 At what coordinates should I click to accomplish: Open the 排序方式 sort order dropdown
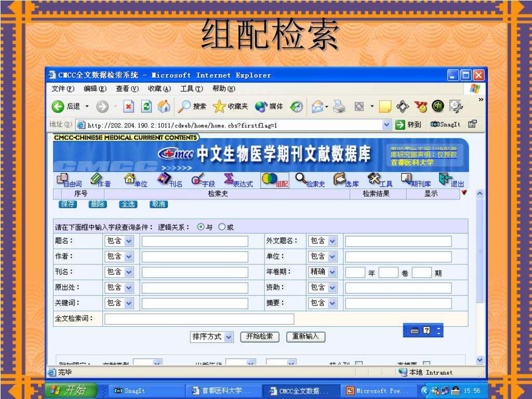(212, 337)
